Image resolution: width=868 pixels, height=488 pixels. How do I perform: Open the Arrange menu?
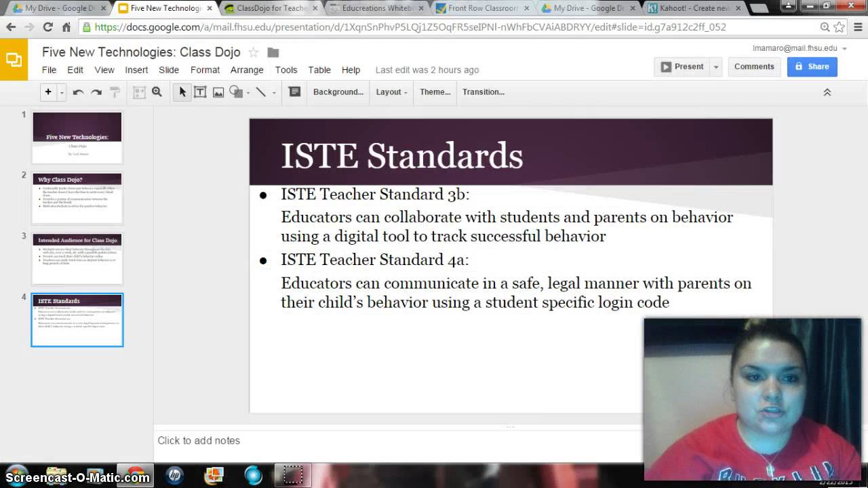point(247,70)
